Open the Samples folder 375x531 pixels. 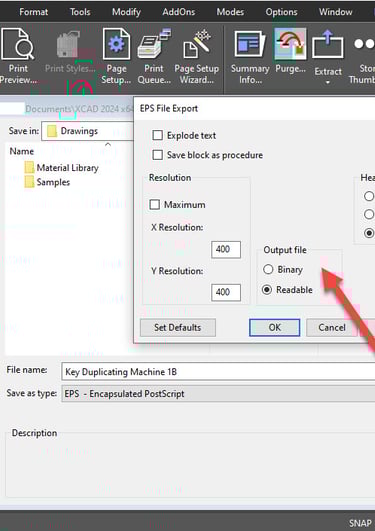click(x=48, y=182)
